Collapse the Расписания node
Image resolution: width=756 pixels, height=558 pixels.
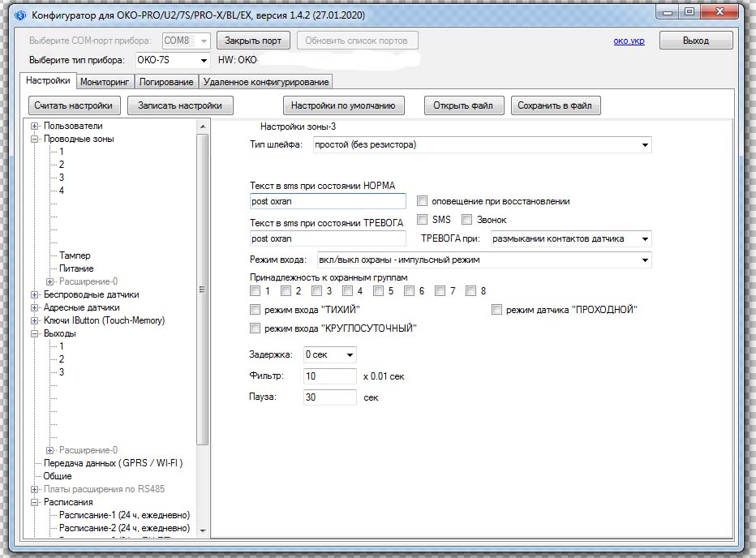click(34, 503)
